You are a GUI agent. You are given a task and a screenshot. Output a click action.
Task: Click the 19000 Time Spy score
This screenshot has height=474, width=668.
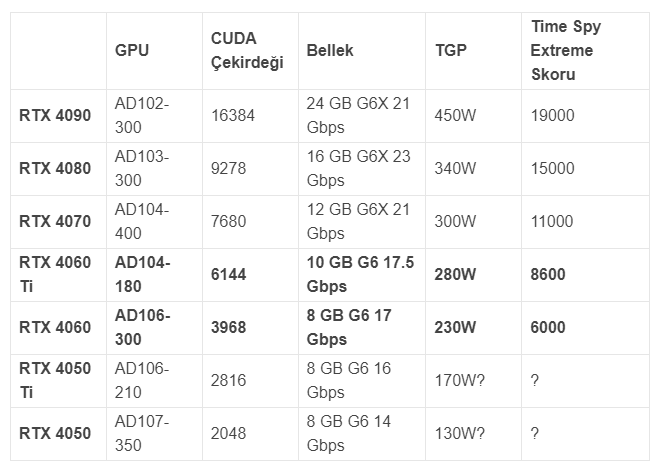coord(553,115)
